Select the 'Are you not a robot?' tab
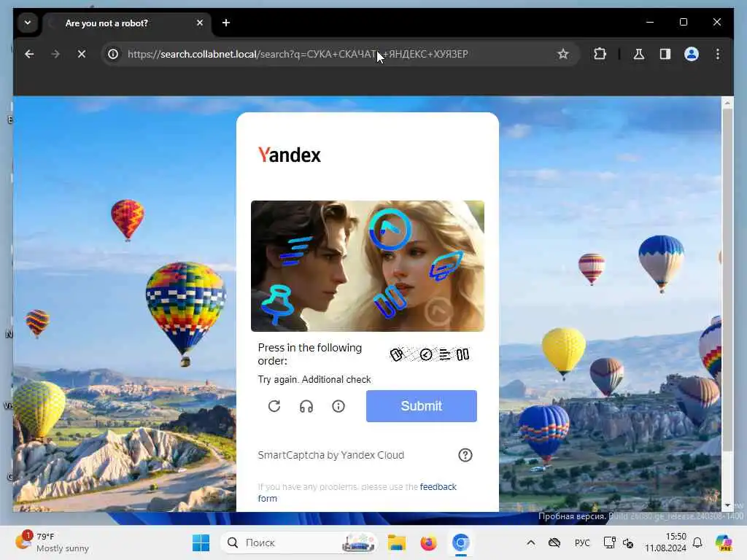 click(x=126, y=23)
